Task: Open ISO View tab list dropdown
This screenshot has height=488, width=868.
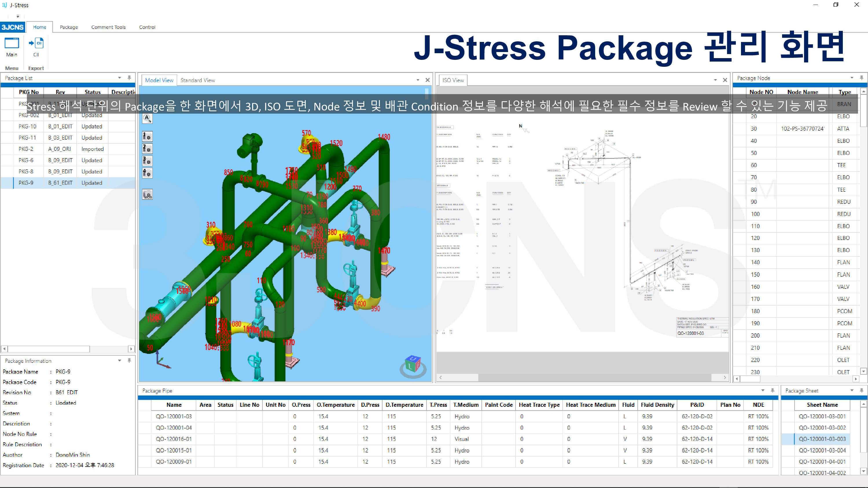Action: (715, 80)
